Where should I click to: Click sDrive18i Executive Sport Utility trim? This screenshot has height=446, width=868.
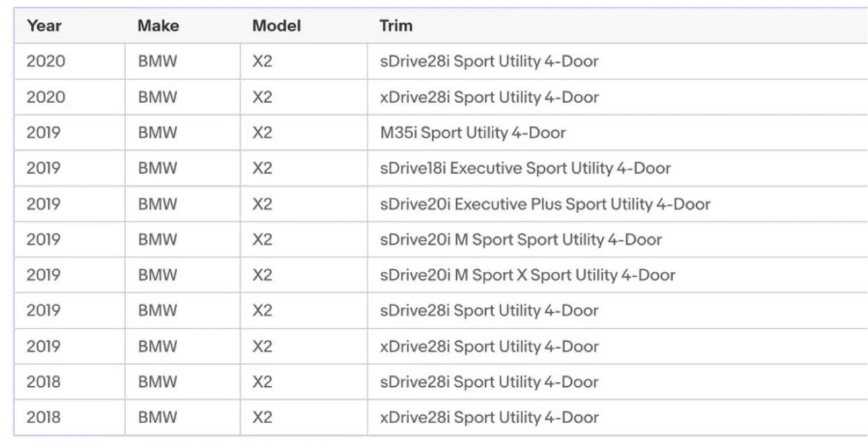coord(525,168)
